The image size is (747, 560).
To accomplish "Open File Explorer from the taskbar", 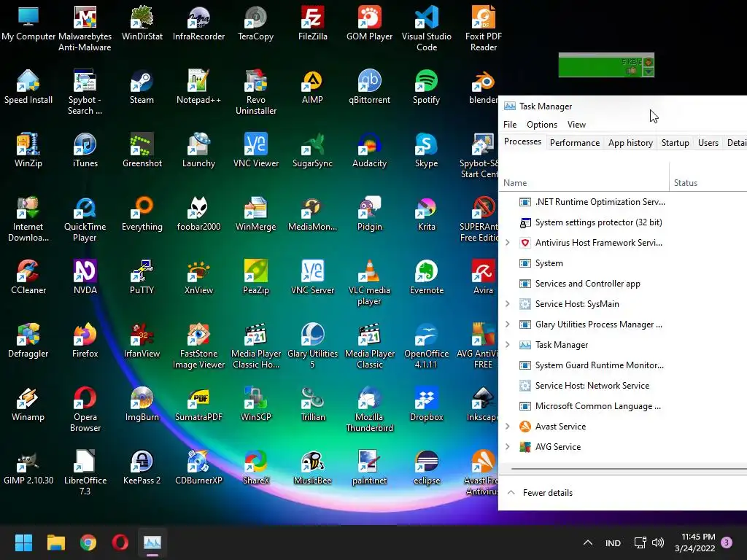I will tap(55, 542).
